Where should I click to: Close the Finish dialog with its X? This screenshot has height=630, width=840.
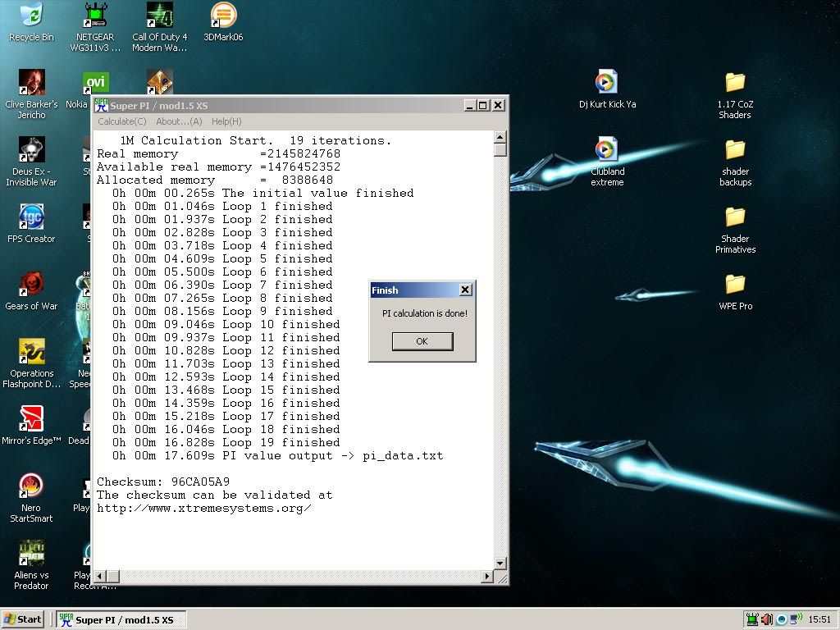466,290
